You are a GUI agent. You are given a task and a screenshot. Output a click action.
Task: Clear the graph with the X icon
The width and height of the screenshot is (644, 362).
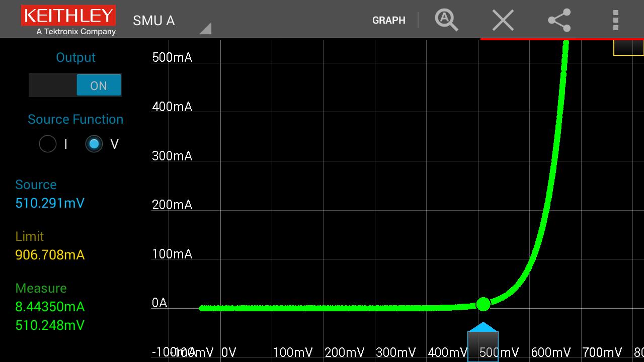(503, 21)
